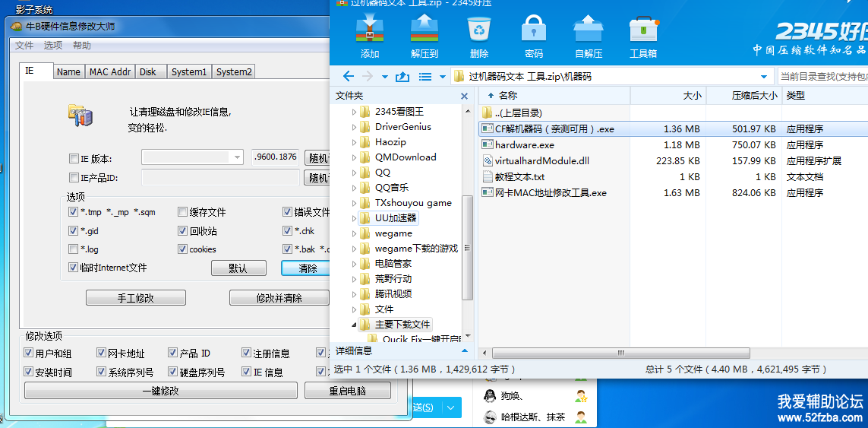Select 教程文本.txt file icon

tap(487, 177)
